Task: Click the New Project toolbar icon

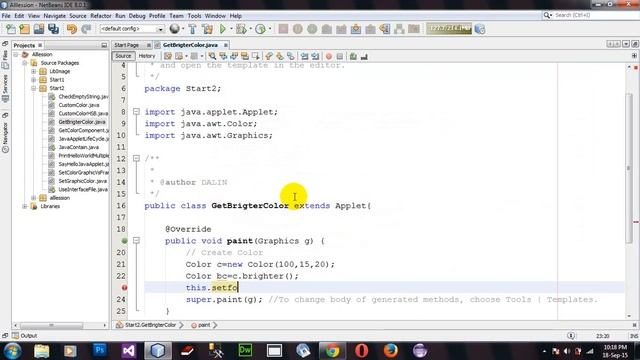Action: [24, 29]
